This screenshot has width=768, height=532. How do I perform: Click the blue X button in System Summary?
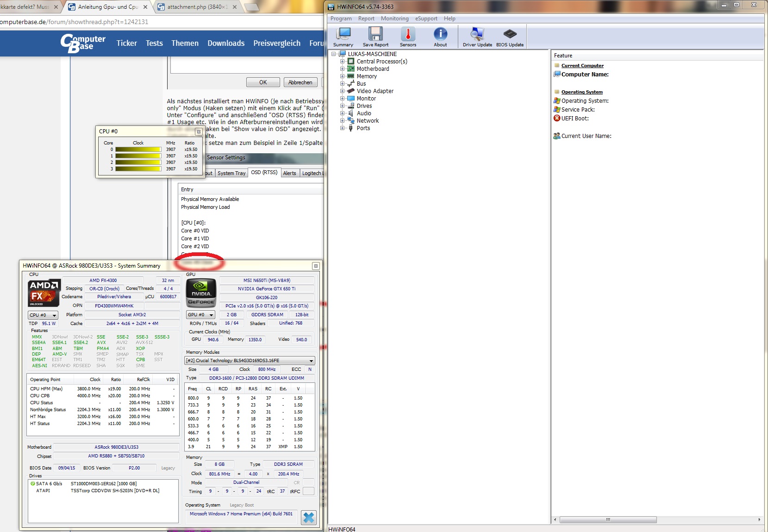(308, 517)
